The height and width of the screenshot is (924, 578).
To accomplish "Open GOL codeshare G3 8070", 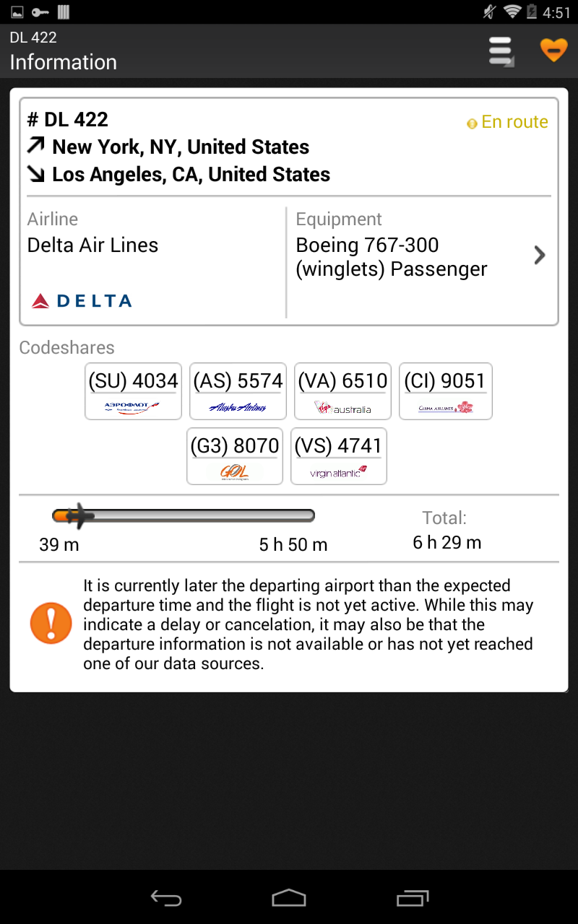I will [235, 456].
